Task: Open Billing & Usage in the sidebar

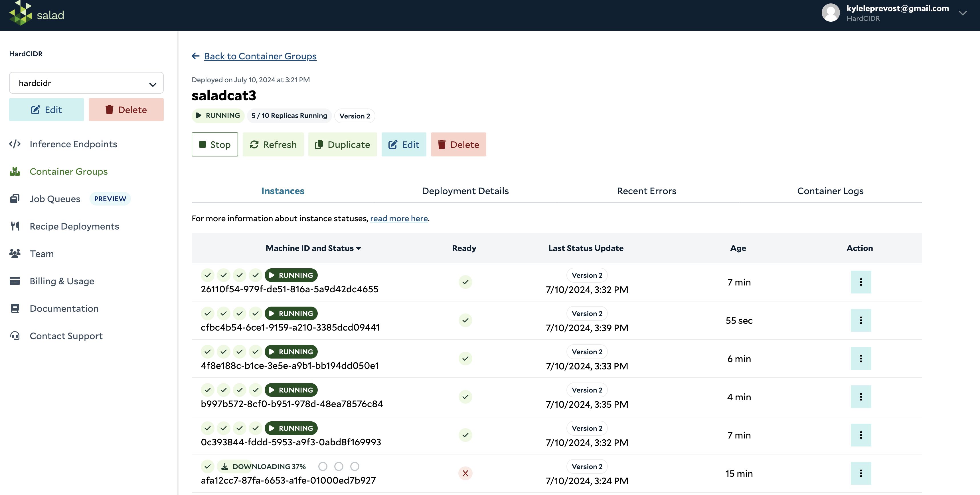Action: [x=62, y=281]
